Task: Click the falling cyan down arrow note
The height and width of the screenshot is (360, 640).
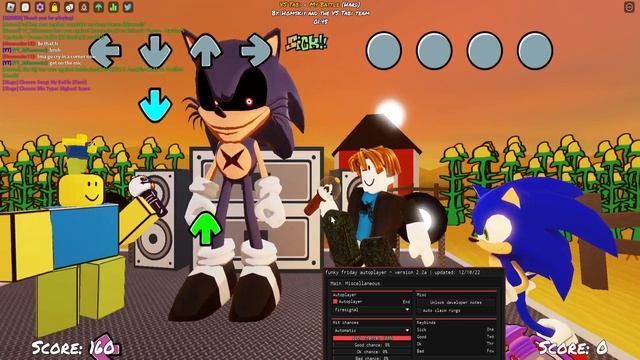Action: (x=155, y=105)
